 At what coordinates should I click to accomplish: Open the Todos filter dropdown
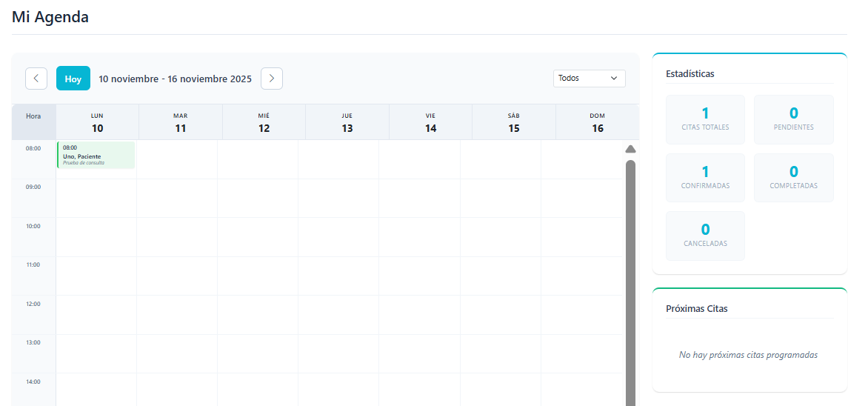tap(589, 79)
